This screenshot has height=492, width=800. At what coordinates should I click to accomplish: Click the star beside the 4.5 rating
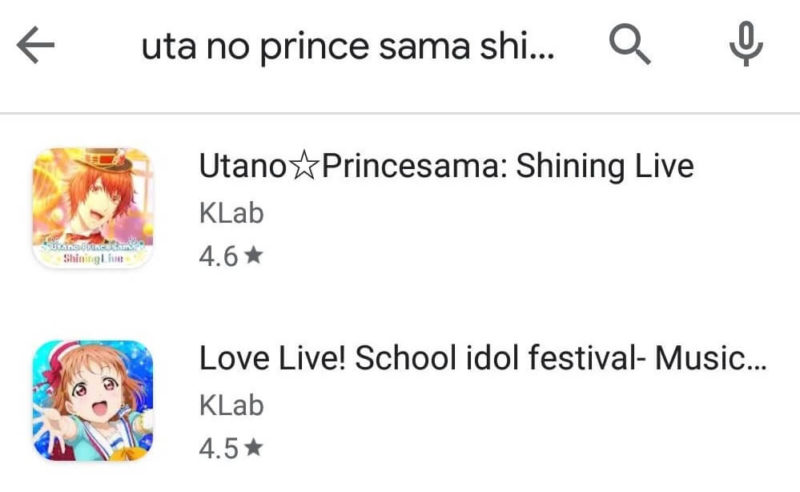(253, 448)
